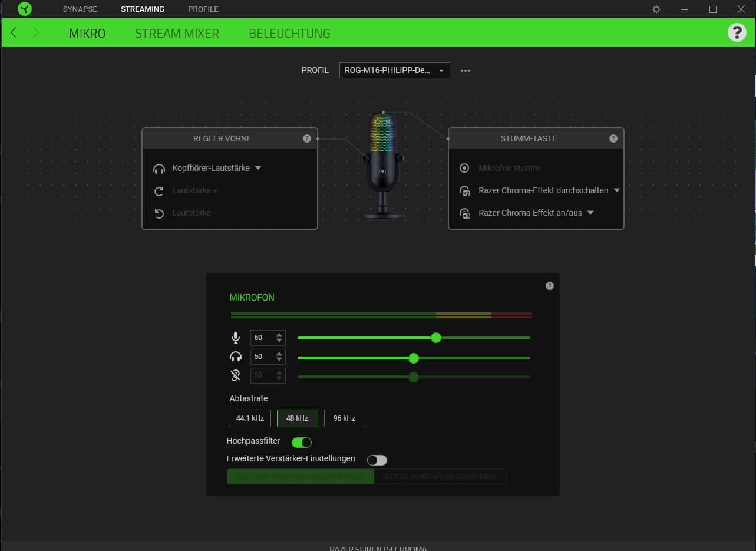756x551 pixels.
Task: Select the 96 kHz sample rate
Action: coord(344,418)
